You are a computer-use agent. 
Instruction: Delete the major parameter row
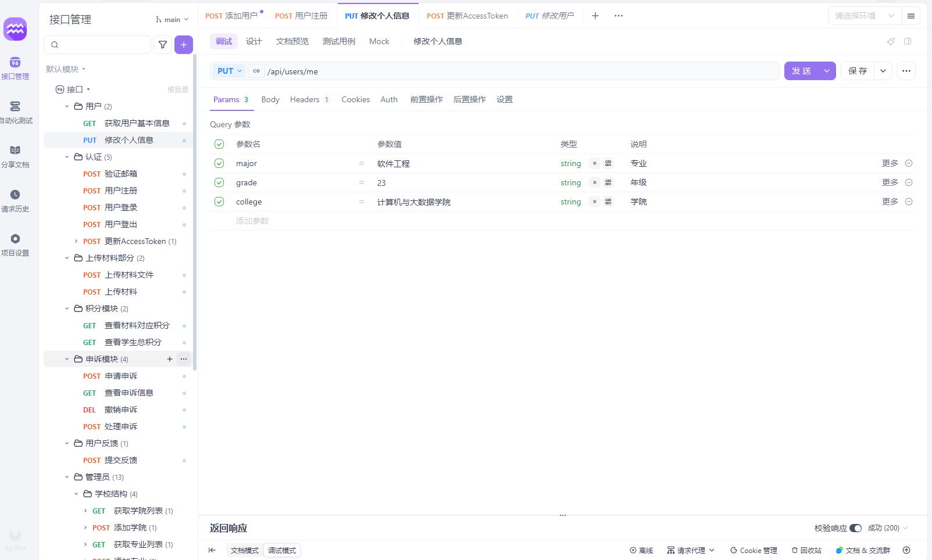point(909,163)
